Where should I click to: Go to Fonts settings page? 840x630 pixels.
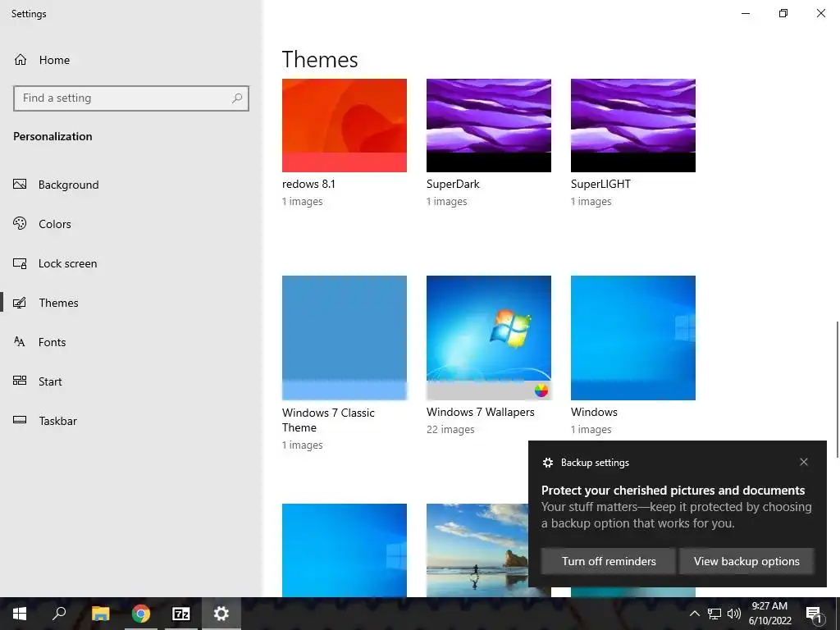[52, 342]
